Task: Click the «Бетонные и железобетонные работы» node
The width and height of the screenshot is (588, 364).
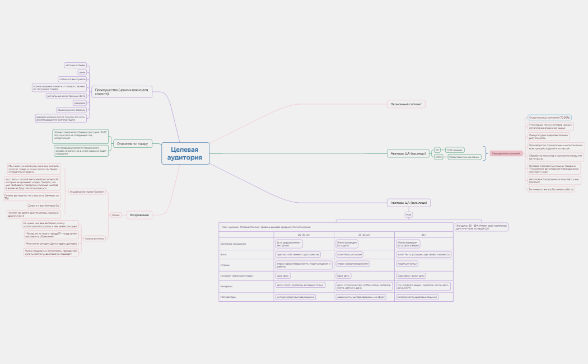Action: (x=552, y=189)
